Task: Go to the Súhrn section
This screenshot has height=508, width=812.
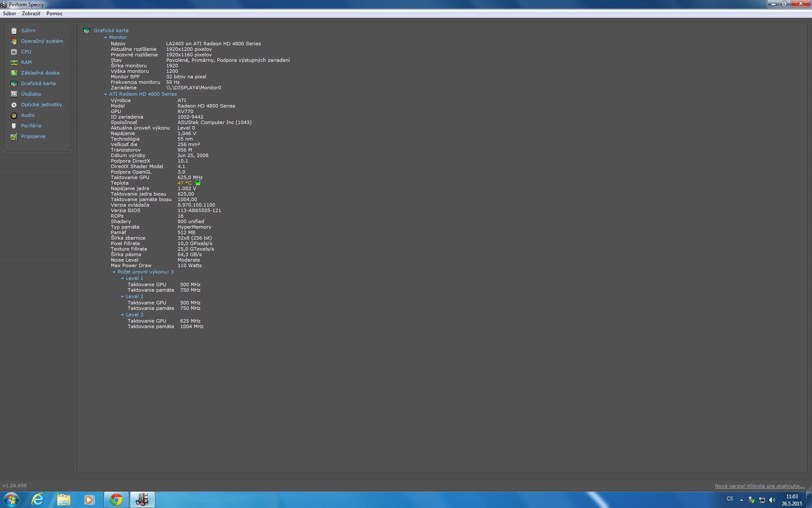Action: (x=28, y=30)
